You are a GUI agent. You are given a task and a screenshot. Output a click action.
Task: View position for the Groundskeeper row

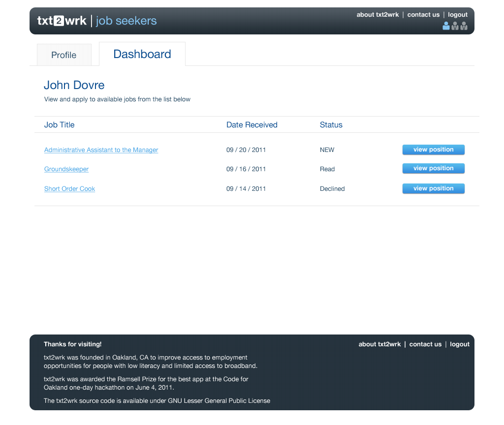(433, 168)
